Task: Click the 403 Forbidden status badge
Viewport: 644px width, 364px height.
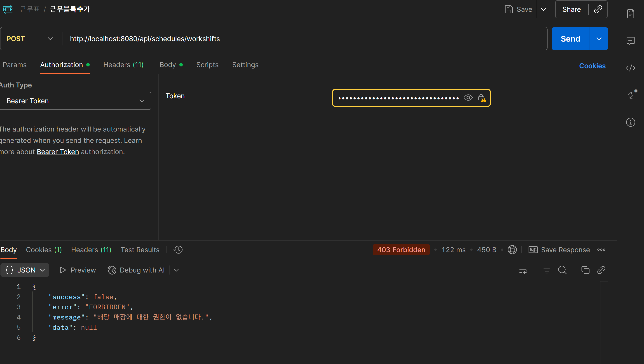Action: (x=401, y=249)
